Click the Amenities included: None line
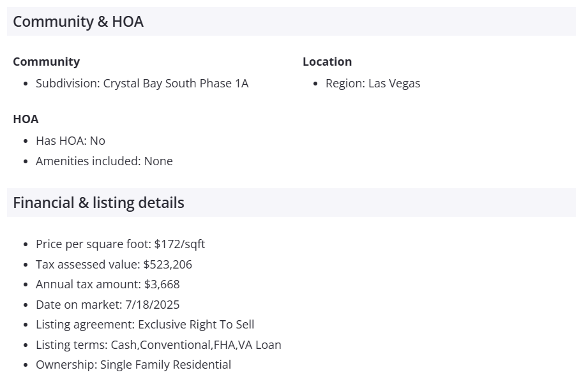The height and width of the screenshot is (391, 588). click(104, 161)
